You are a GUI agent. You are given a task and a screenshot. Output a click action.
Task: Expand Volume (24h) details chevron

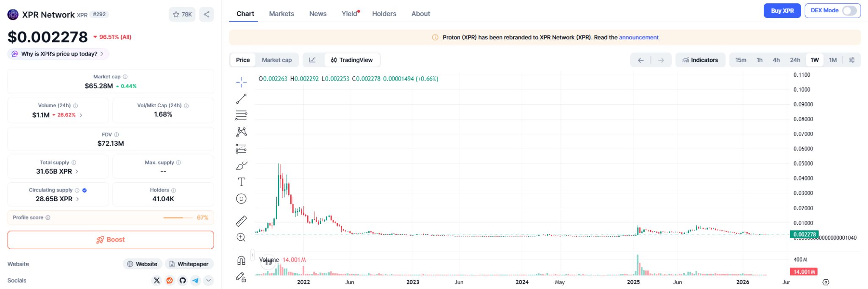(81, 115)
